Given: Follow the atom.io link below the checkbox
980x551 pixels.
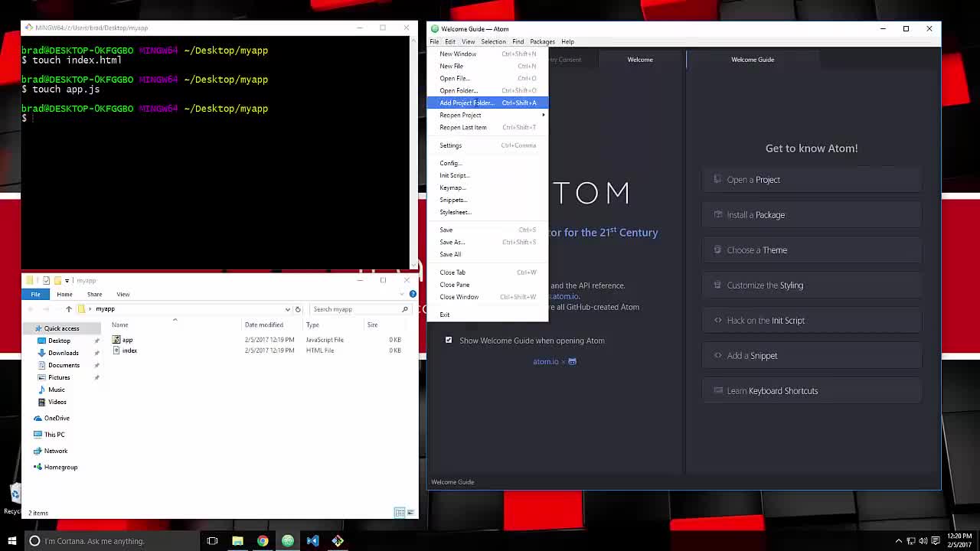Looking at the screenshot, I should click(x=545, y=361).
